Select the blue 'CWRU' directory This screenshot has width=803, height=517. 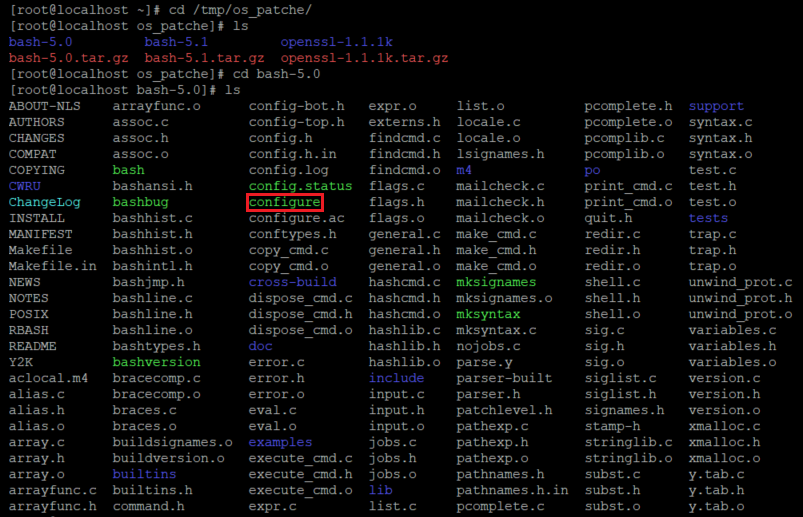click(25, 186)
